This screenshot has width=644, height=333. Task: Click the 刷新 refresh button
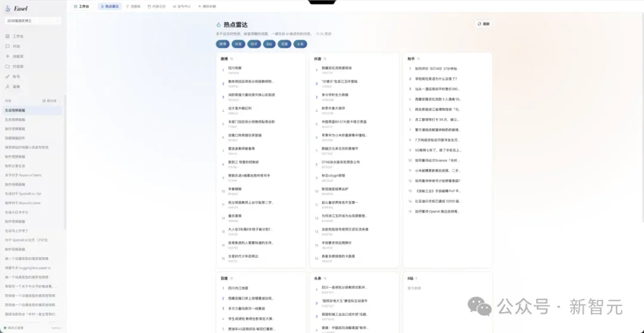[484, 24]
